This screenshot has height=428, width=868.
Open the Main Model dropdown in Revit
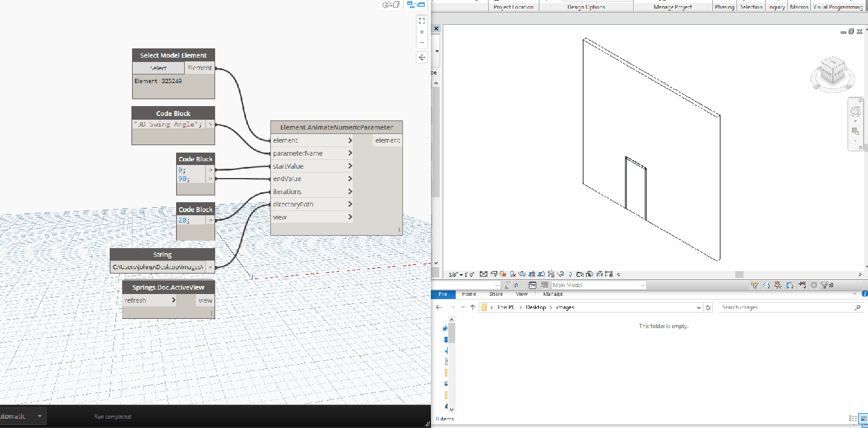[x=643, y=285]
